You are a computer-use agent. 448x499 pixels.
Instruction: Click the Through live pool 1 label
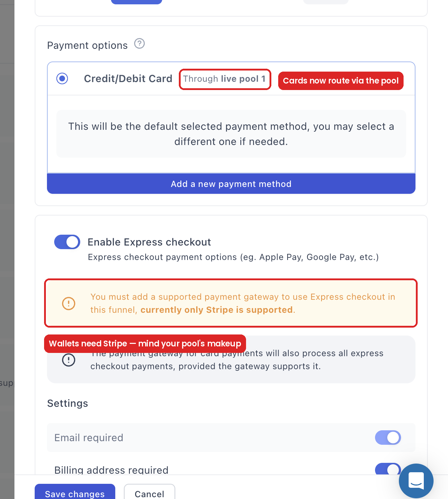point(225,79)
